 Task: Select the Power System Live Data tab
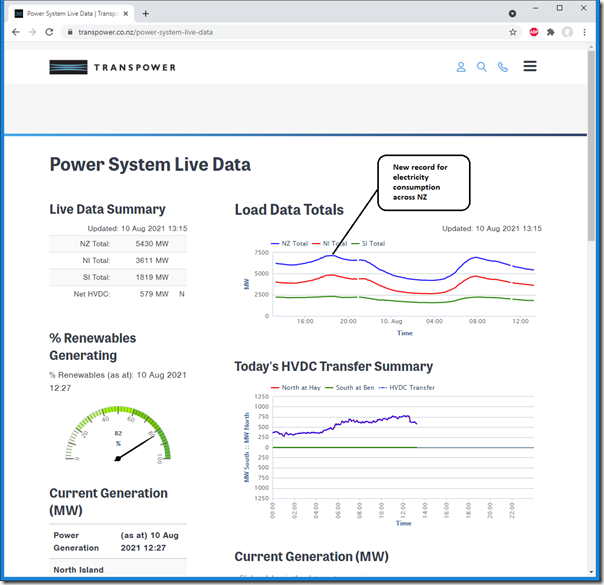72,14
